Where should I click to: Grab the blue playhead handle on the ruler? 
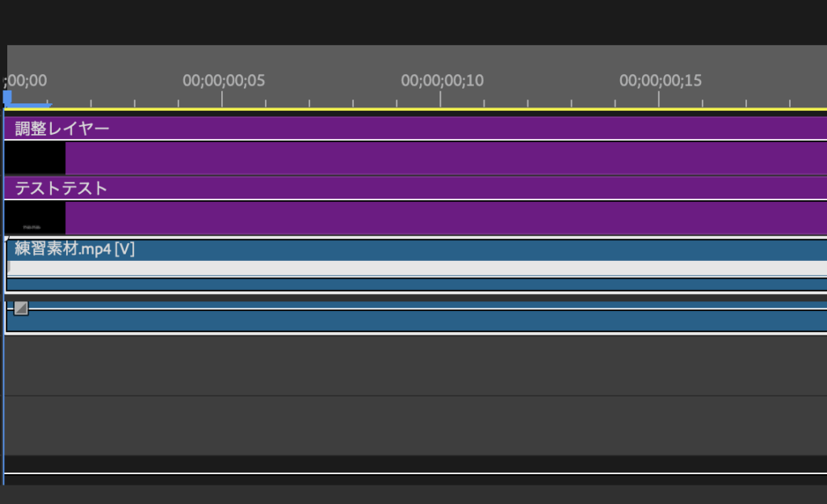tap(8, 98)
